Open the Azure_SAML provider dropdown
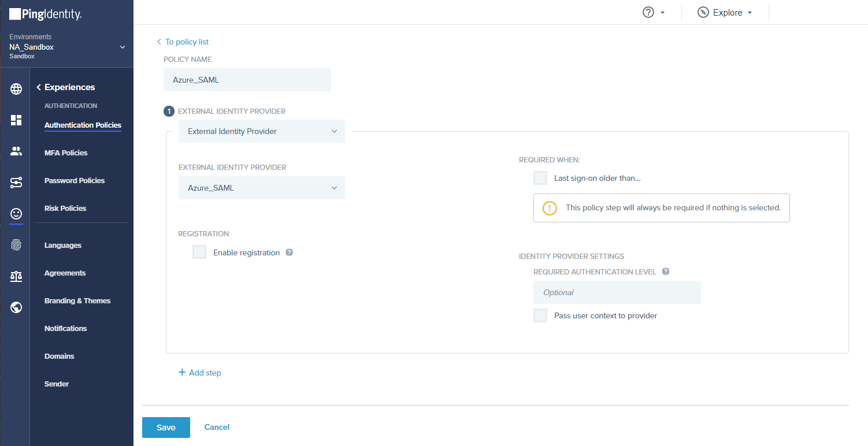The image size is (868, 446). (x=261, y=188)
